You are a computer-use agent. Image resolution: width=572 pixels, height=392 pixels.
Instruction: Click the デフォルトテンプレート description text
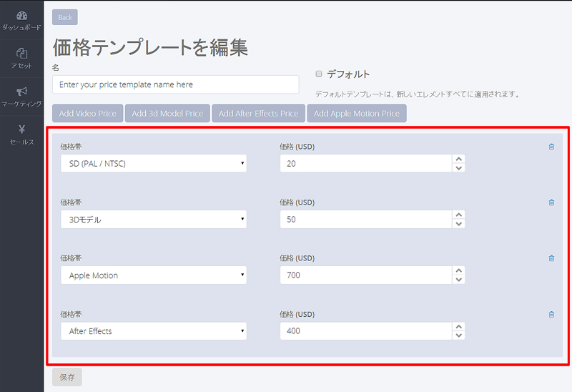click(418, 94)
